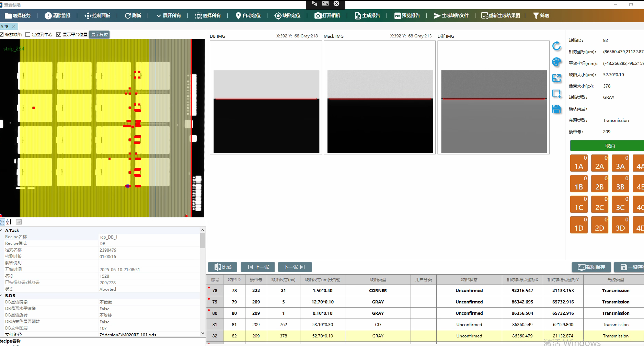
Task: Click property grid scrollbar down arrow
Action: [203, 333]
